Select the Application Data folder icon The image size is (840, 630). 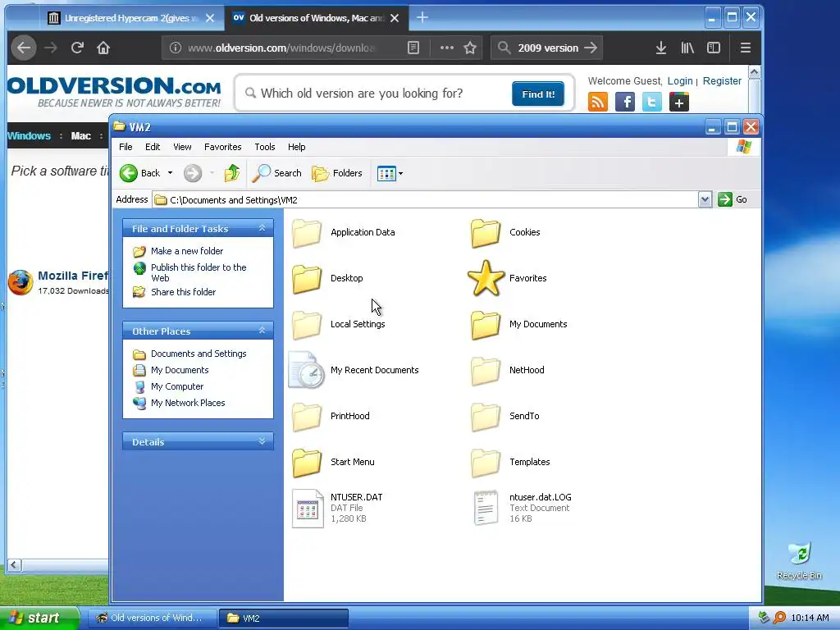point(307,233)
